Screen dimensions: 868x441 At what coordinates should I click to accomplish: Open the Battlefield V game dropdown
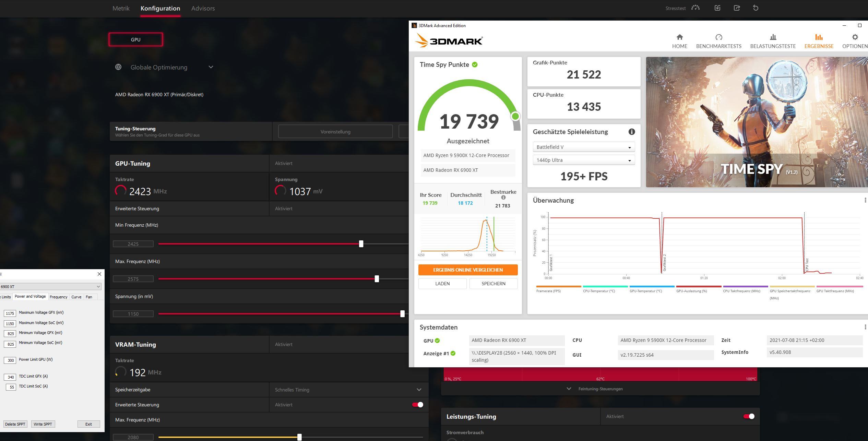[x=583, y=147]
